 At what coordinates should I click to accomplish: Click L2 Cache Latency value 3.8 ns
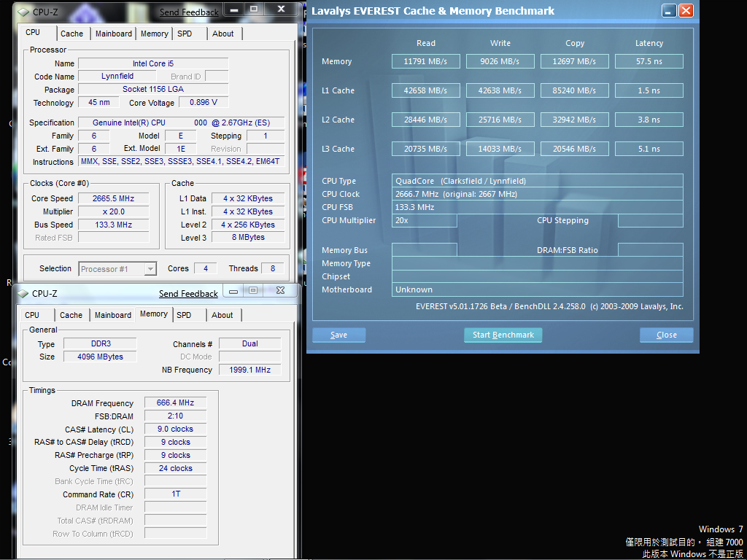649,120
